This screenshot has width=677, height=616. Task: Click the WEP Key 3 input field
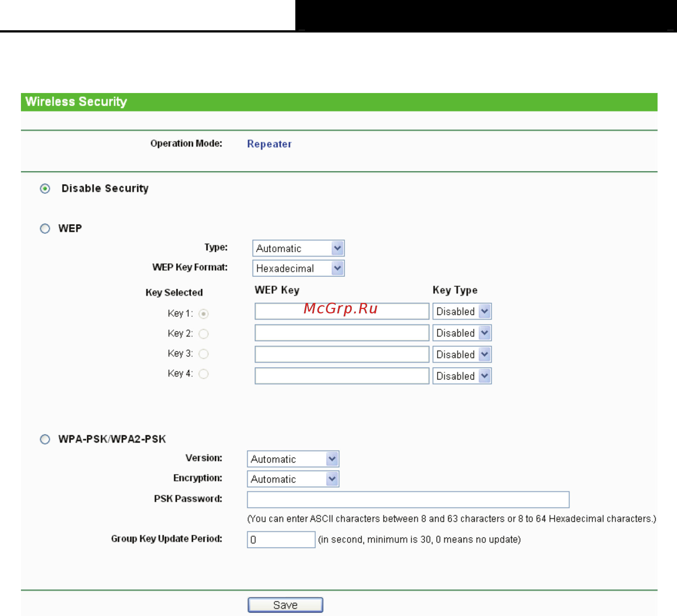(342, 354)
